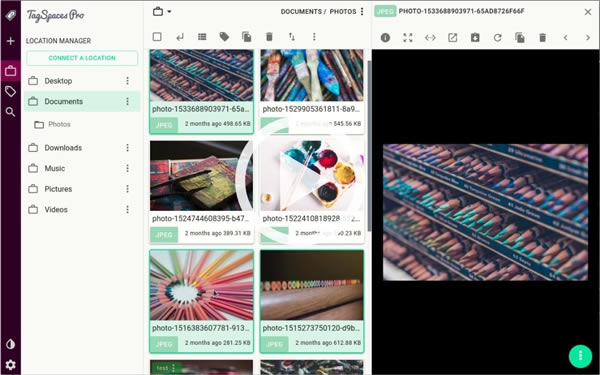
Task: Go to next file with right chevron
Action: tap(588, 38)
